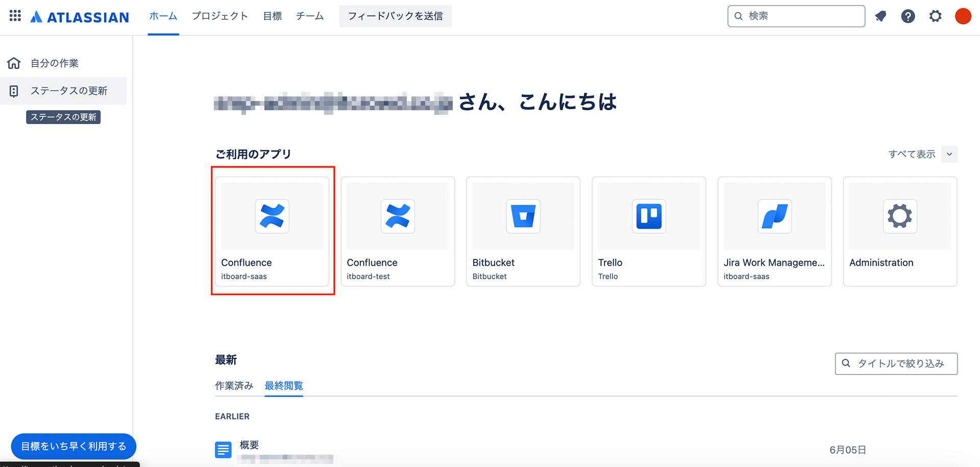Open Jira Work Management app tile

click(774, 231)
